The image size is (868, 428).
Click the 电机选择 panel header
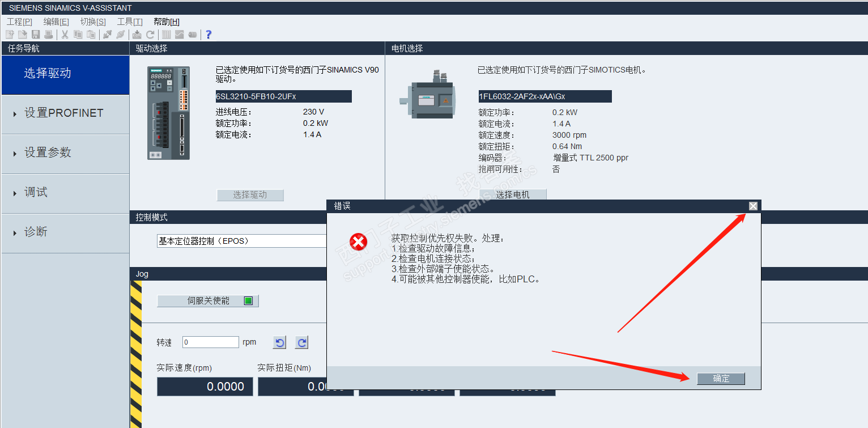(627, 49)
